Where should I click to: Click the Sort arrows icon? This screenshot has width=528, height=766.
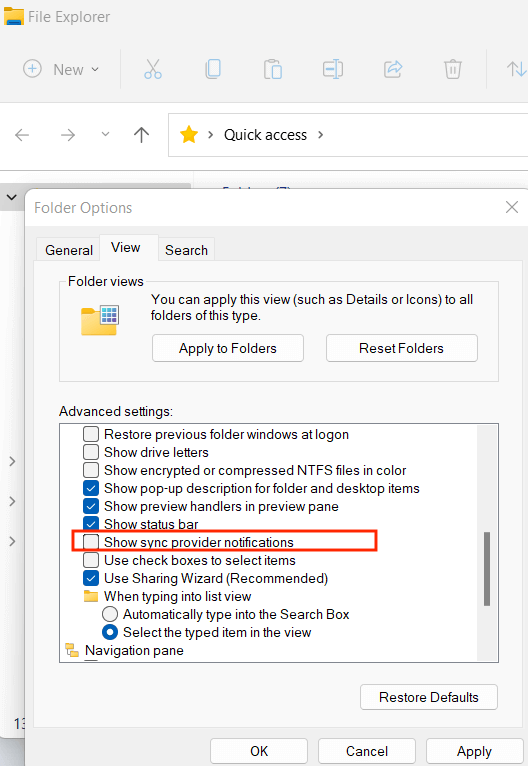[x=517, y=69]
